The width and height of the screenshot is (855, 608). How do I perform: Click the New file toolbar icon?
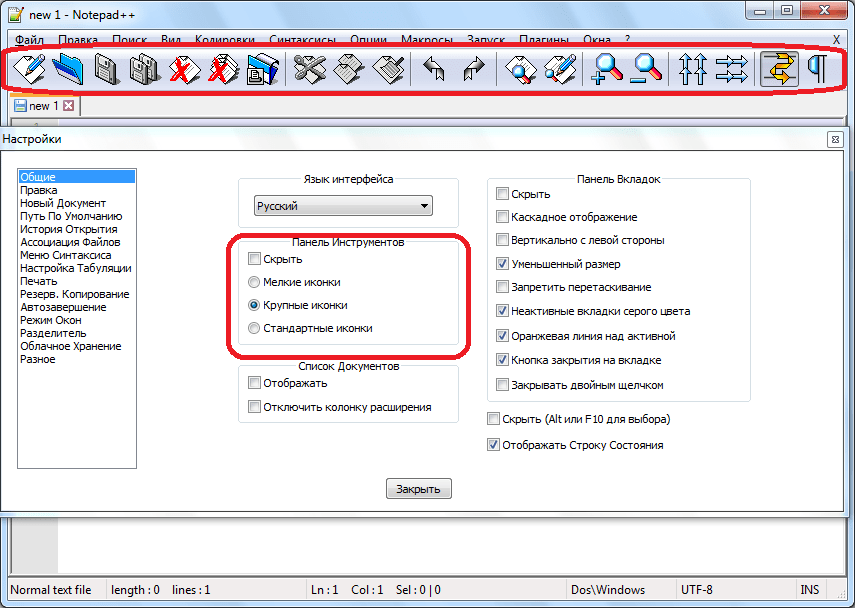[28, 69]
